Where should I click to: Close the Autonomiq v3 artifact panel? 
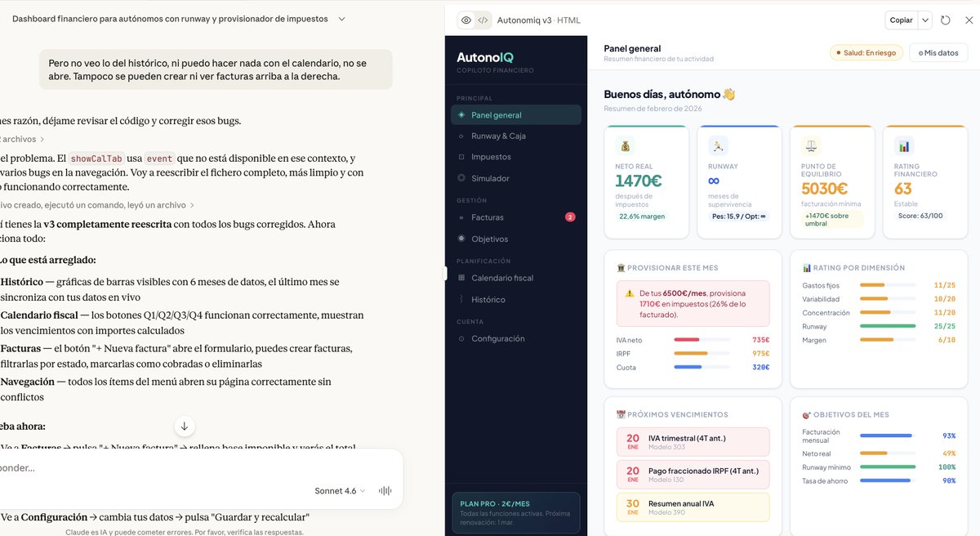(969, 20)
